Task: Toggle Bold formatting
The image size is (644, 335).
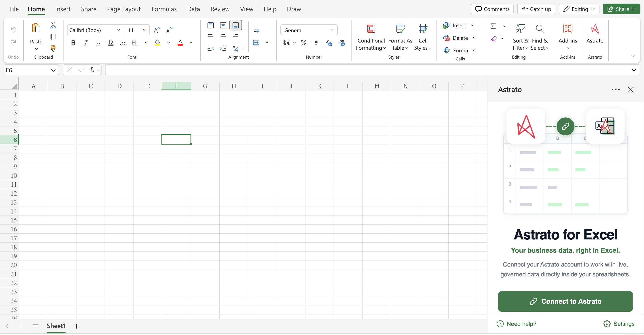Action: coord(73,43)
